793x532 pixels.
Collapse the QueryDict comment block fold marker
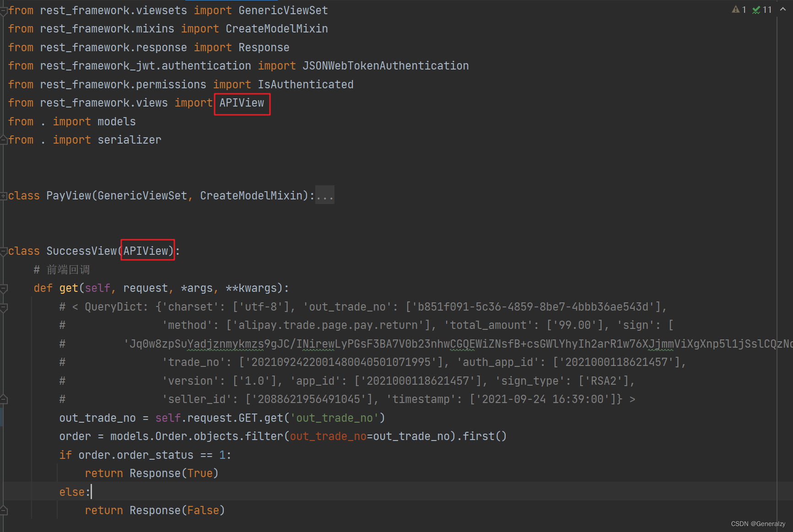[4, 307]
